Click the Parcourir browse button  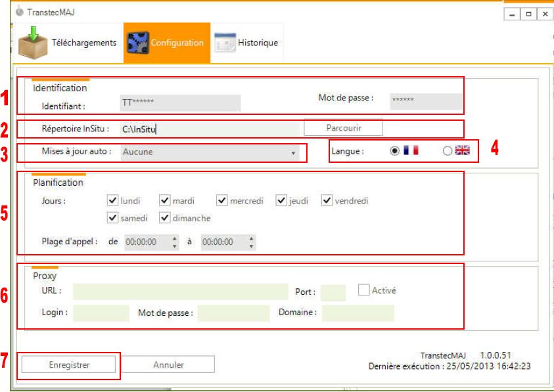pyautogui.click(x=342, y=127)
